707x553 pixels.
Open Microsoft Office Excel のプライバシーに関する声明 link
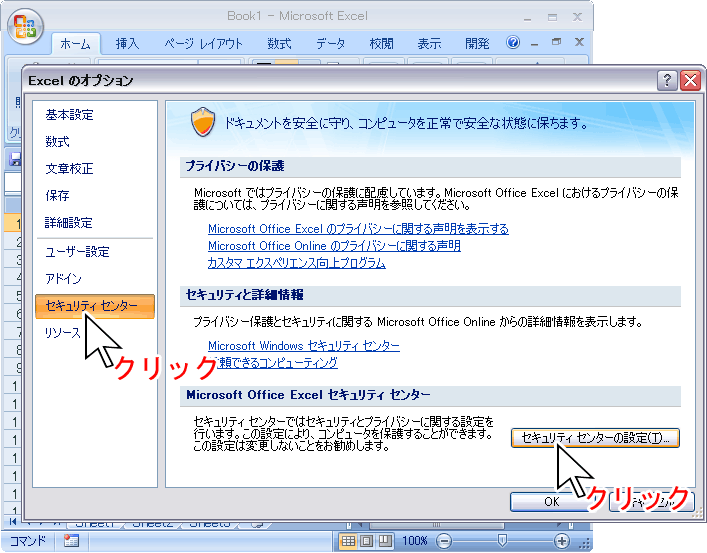(x=358, y=229)
